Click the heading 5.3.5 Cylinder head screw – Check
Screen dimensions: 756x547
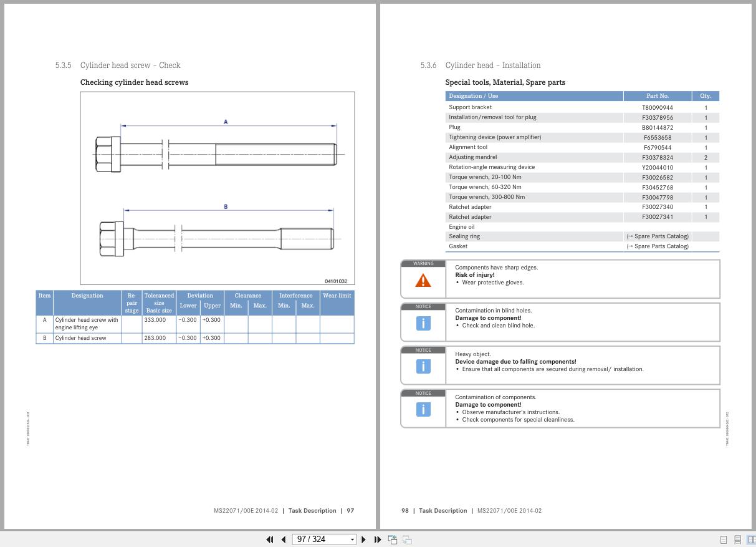pos(118,65)
